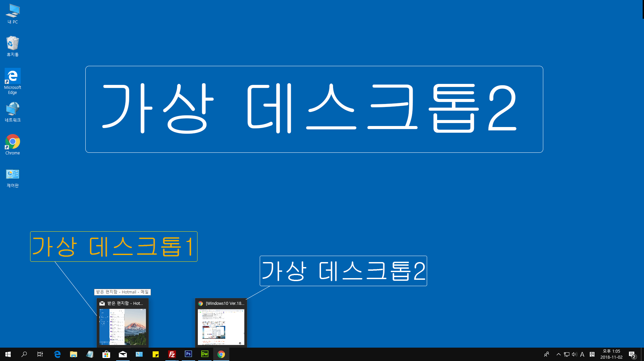Click the system tray overflow arrow
The image size is (644, 361).
[x=558, y=354]
